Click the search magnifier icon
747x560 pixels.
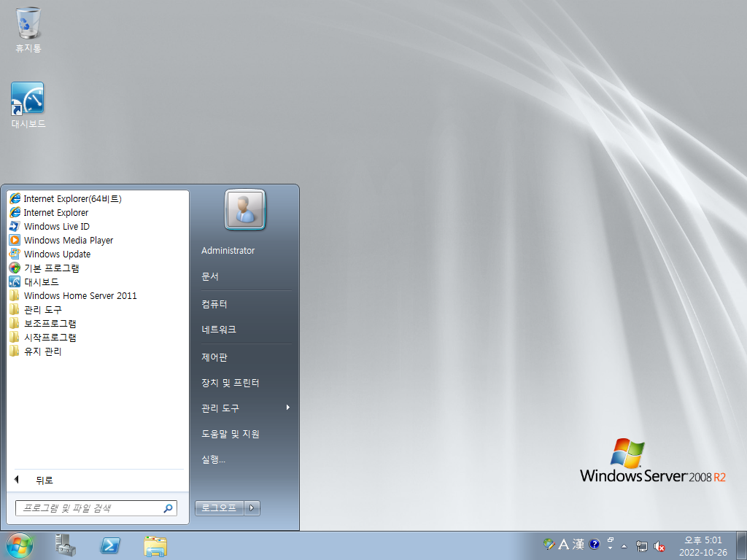click(169, 508)
